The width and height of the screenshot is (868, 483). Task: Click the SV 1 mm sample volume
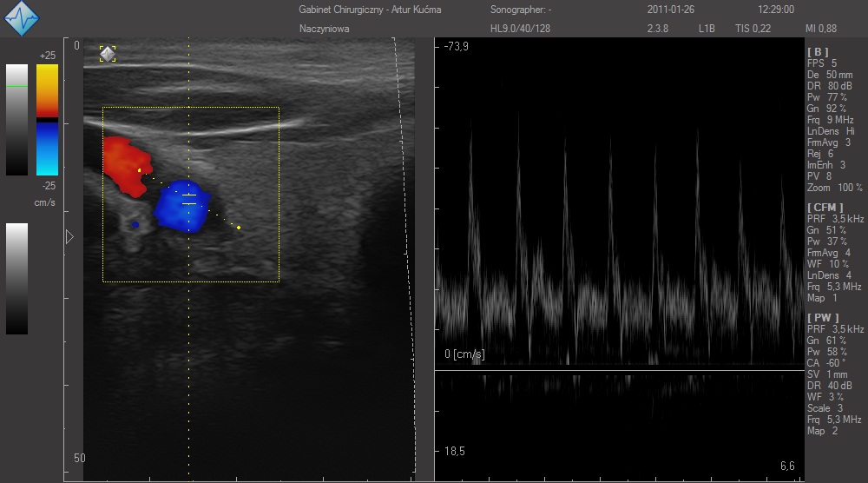pyautogui.click(x=827, y=374)
